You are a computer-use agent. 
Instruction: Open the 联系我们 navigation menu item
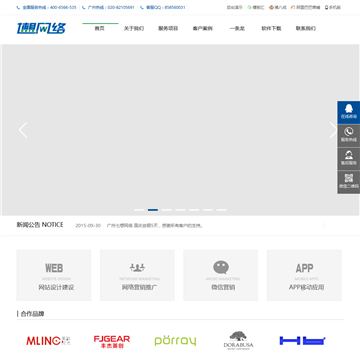pyautogui.click(x=306, y=29)
